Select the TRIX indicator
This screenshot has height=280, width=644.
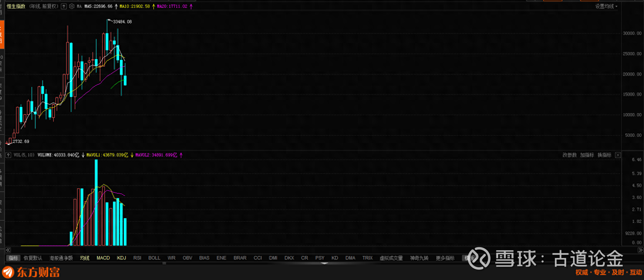click(x=368, y=258)
